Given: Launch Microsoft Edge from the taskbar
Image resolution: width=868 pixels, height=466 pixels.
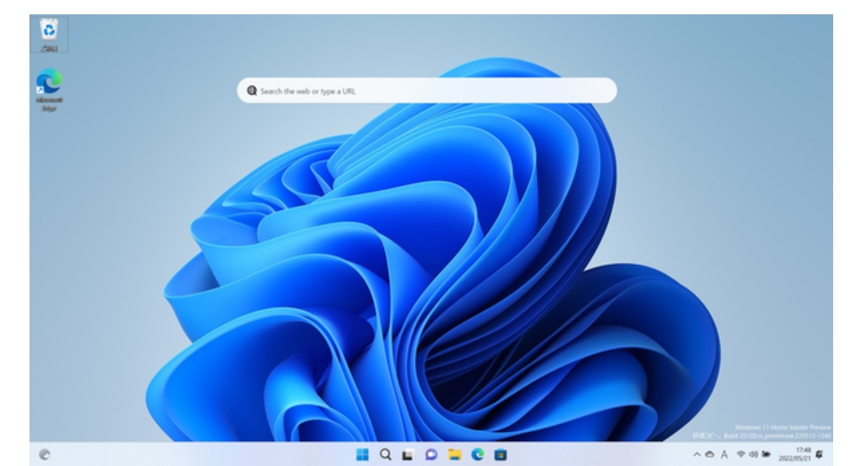Looking at the screenshot, I should pyautogui.click(x=477, y=454).
